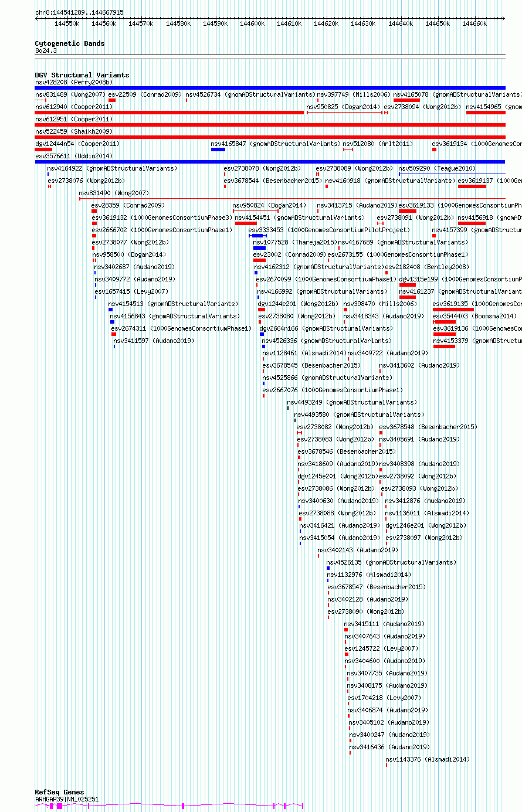This screenshot has height=812, width=522.
Task: Open variant nsv1128461 (Alsmadi2014)
Action: (304, 353)
